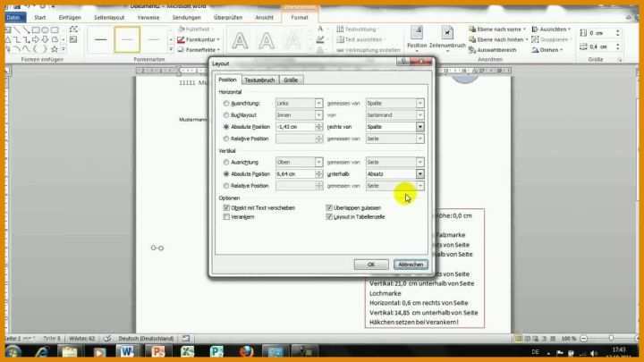This screenshot has height=362, width=644.
Task: Open the Formeffekte dropdown
Action: [199, 50]
